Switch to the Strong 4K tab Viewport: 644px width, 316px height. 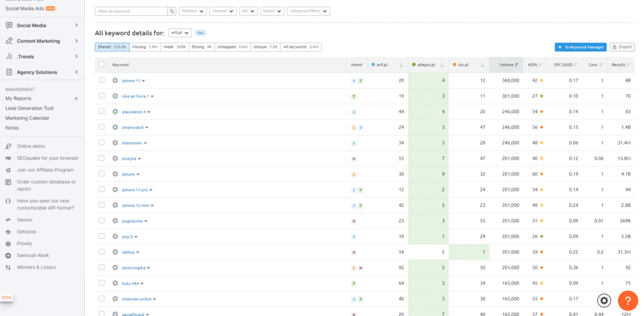click(x=202, y=47)
